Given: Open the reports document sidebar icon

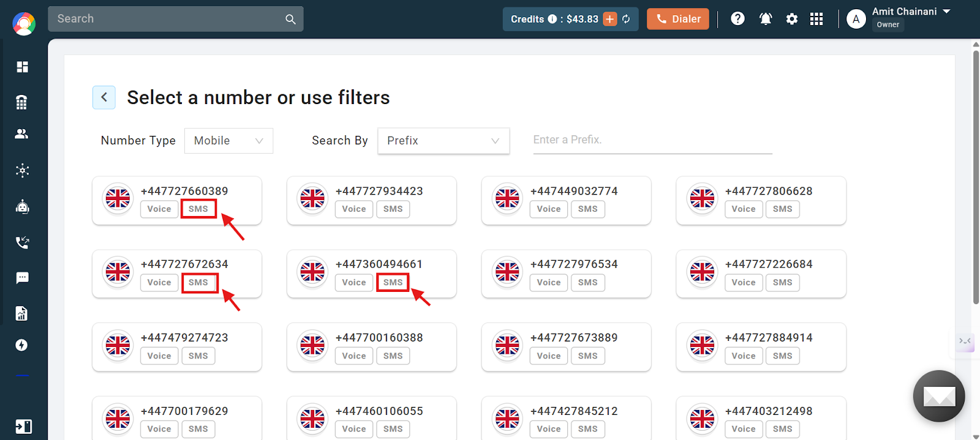Looking at the screenshot, I should click(x=22, y=313).
